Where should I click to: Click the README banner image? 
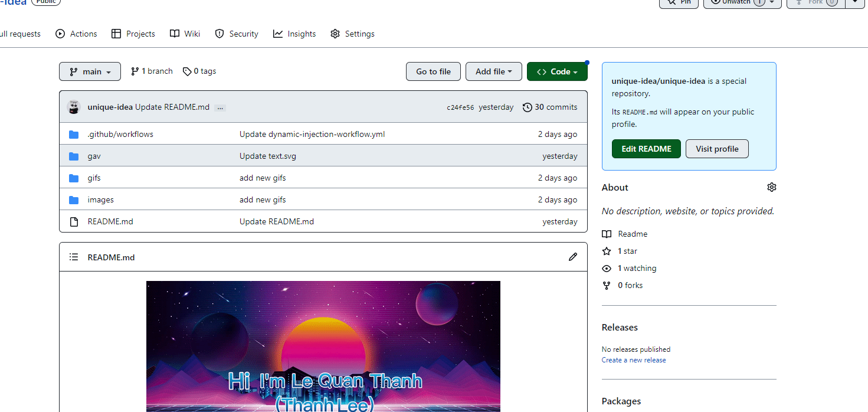pyautogui.click(x=323, y=346)
